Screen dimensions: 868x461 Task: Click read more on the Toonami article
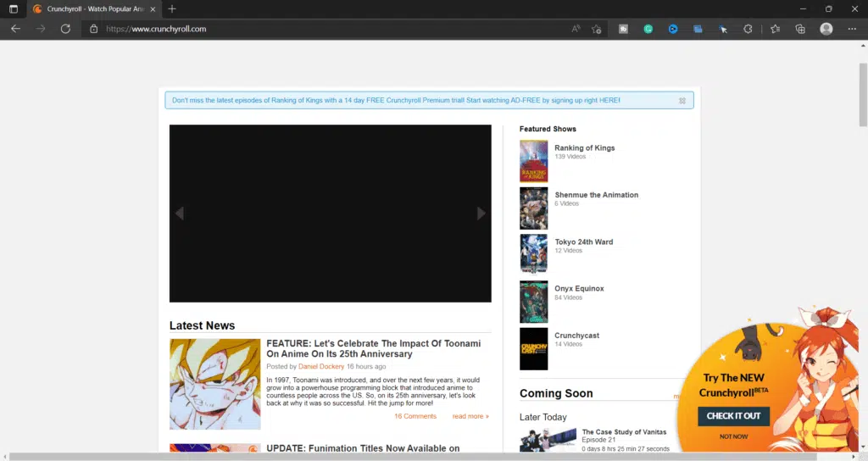click(x=470, y=416)
